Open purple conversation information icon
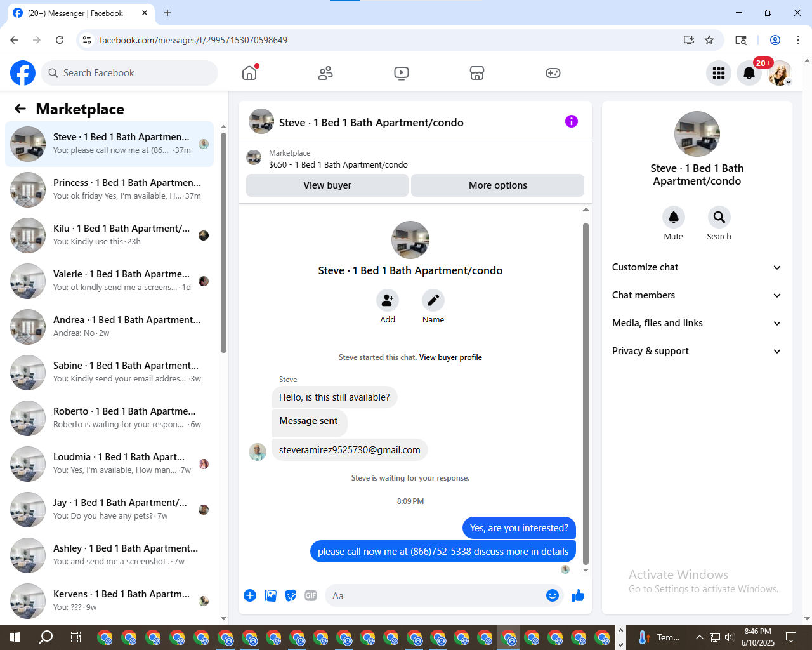The image size is (812, 650). click(x=572, y=121)
